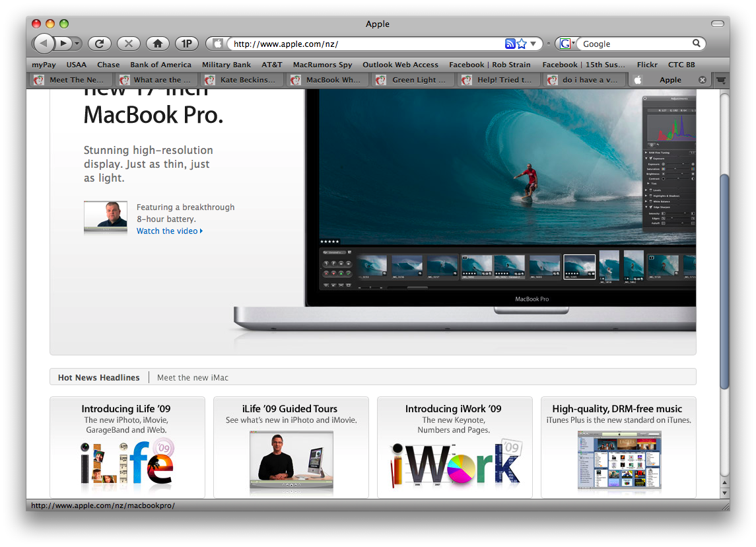Open the Introducing iWork '09 promo heading

click(453, 408)
